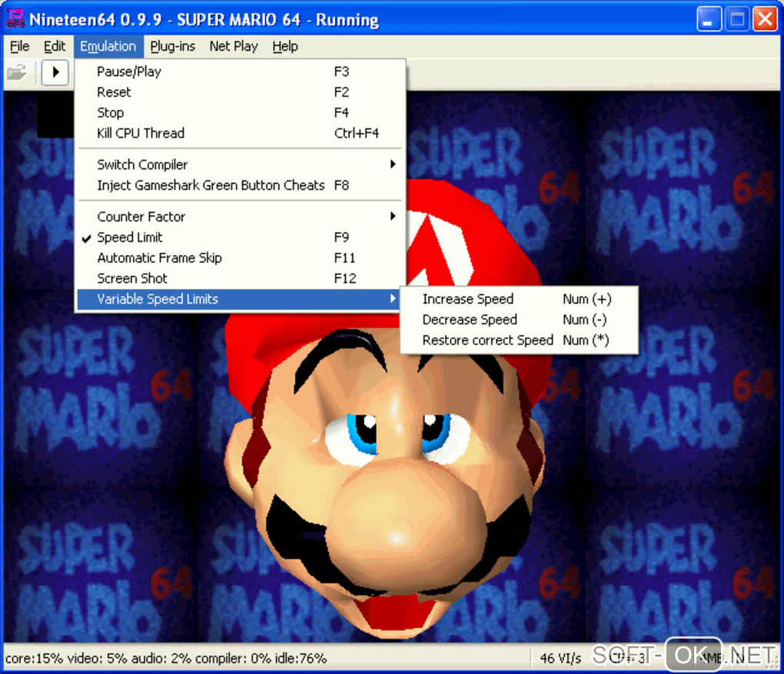Select Increase Speed in submenu

519,299
